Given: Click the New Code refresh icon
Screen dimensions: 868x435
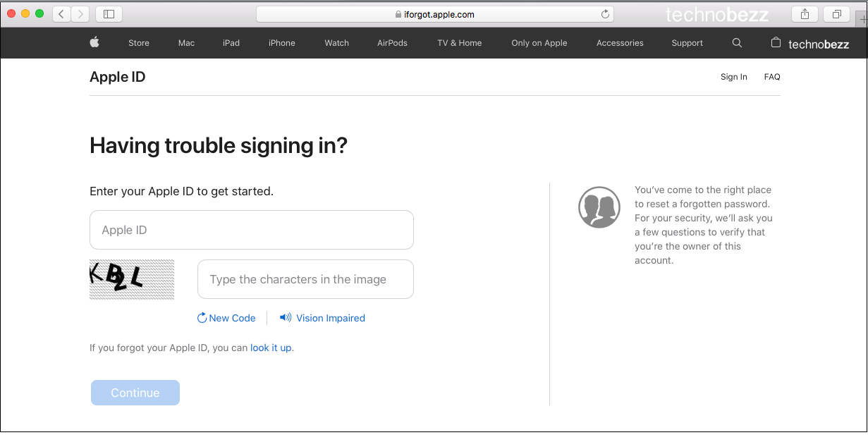Looking at the screenshot, I should pos(202,318).
